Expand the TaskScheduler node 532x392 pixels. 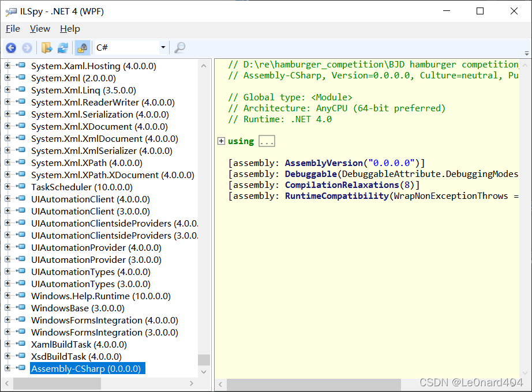pyautogui.click(x=8, y=187)
